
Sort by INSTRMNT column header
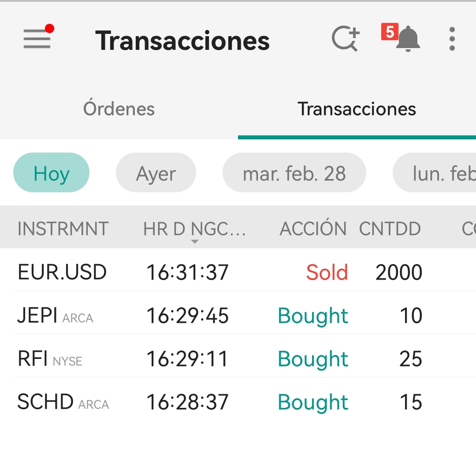tap(63, 228)
